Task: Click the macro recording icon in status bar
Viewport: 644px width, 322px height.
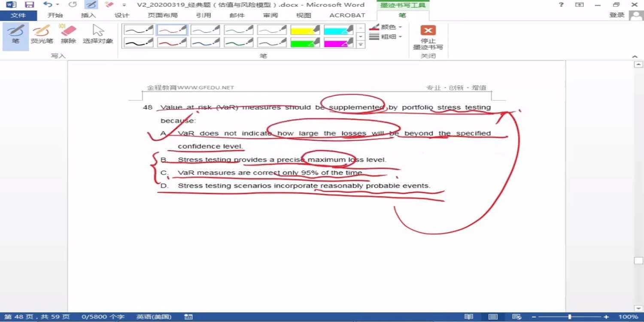Action: [188, 317]
